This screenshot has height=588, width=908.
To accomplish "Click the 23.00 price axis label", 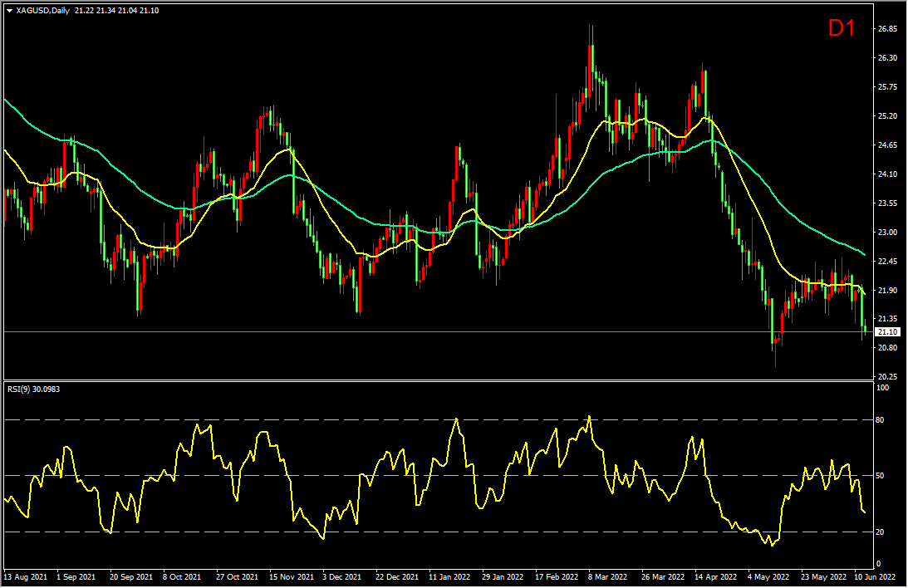I will [888, 232].
